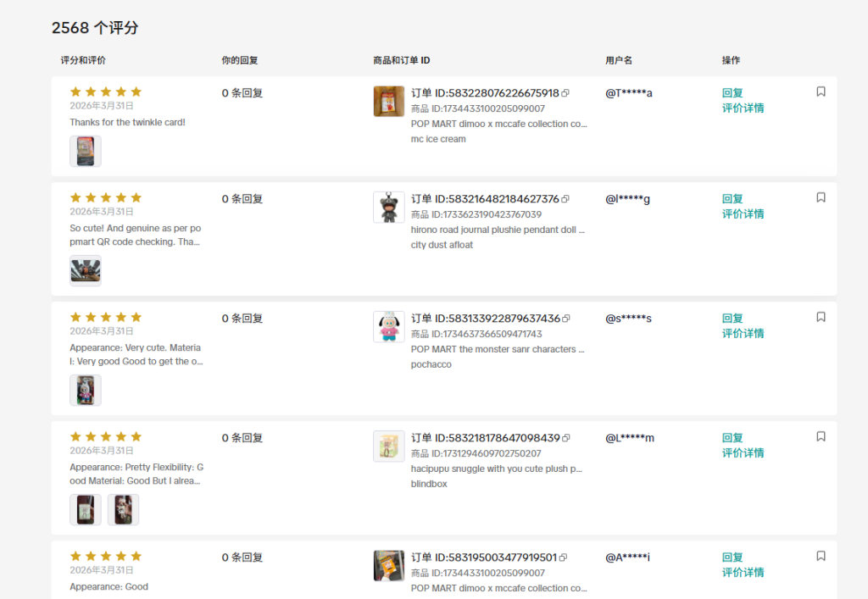The height and width of the screenshot is (599, 868).
Task: View photo attached to twinkle card review
Action: (85, 151)
